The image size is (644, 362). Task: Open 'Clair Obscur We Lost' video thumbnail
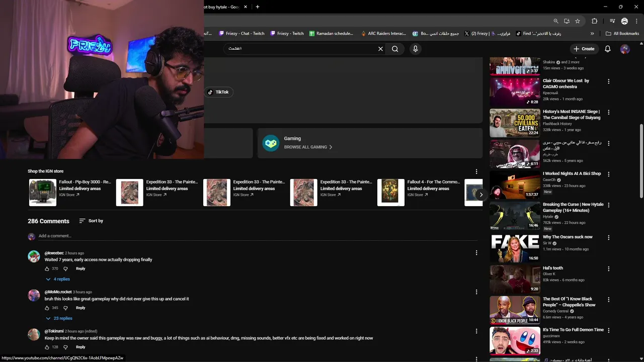(x=515, y=92)
